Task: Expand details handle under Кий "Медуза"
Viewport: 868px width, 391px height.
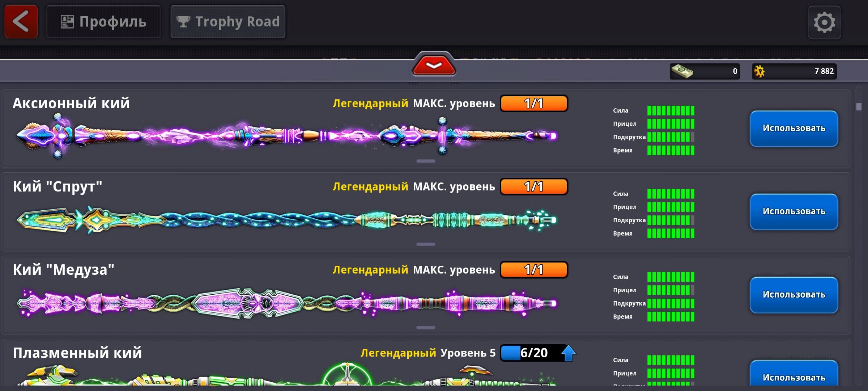Action: 426,328
